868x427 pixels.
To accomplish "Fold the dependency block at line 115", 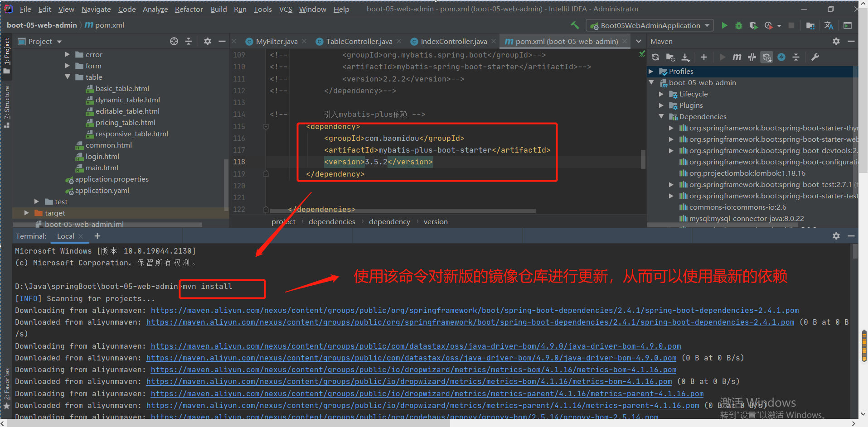I will click(266, 127).
